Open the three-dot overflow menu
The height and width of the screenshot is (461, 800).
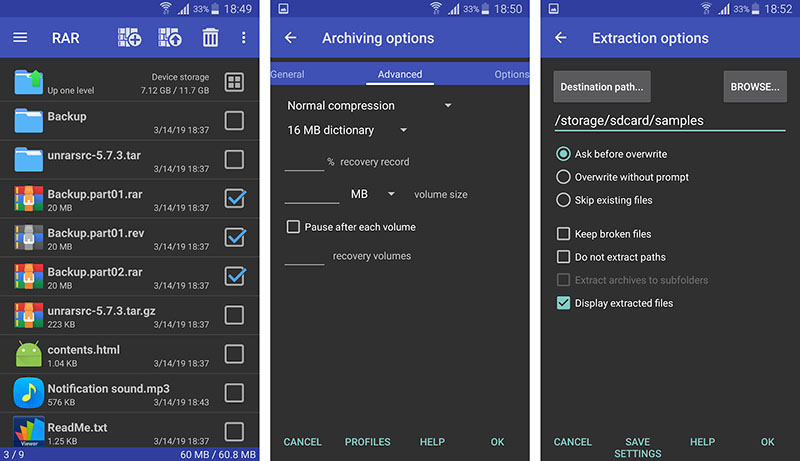243,38
